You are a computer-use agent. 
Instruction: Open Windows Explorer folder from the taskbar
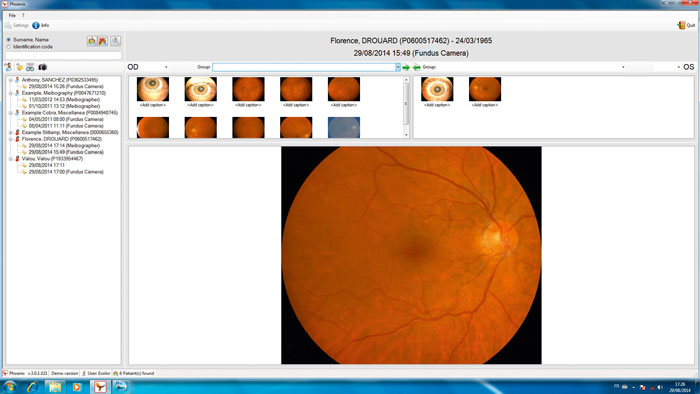point(55,386)
